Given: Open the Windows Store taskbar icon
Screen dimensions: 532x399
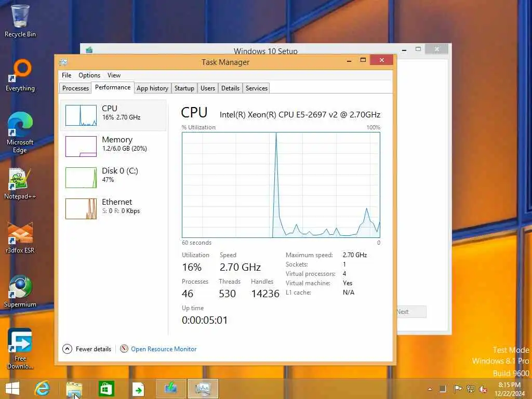Looking at the screenshot, I should click(x=106, y=389).
